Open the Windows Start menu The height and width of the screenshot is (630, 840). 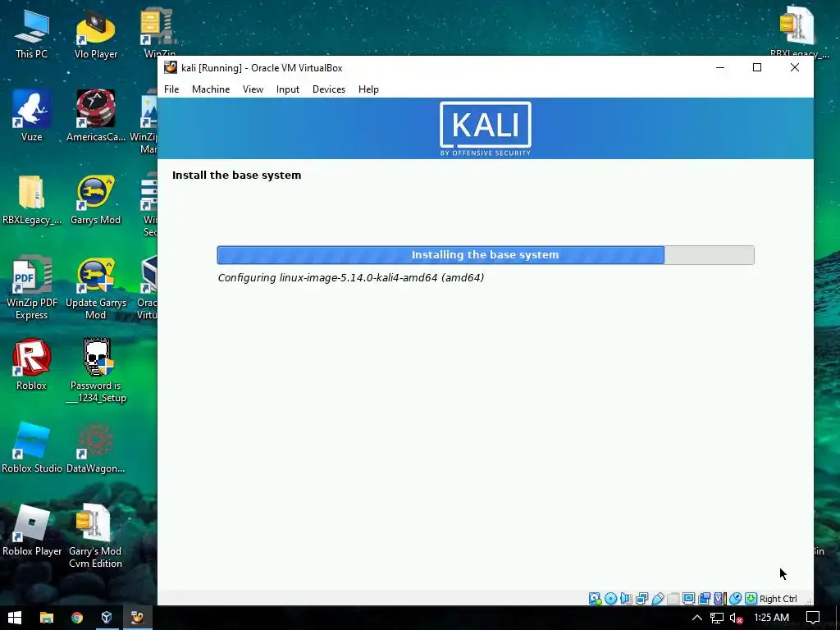click(x=15, y=618)
